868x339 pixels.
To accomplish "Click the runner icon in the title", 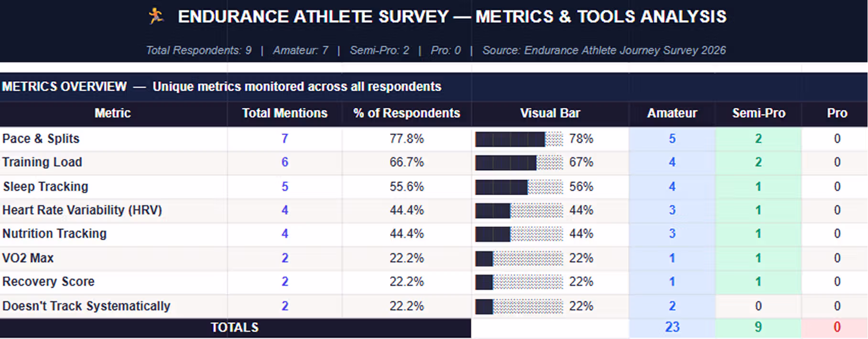I will pyautogui.click(x=156, y=16).
